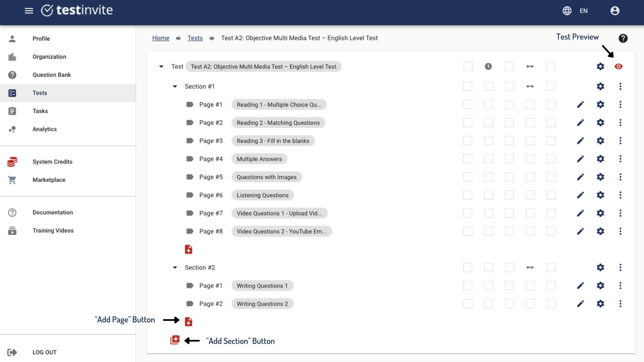
Task: Open the hamburger menu in the top bar
Action: pos(29,11)
